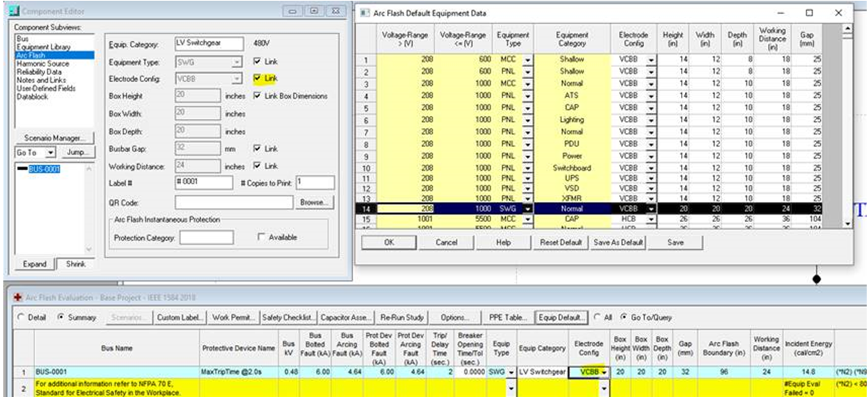Uncheck the Link Box Dimensions checkbox

(x=257, y=96)
